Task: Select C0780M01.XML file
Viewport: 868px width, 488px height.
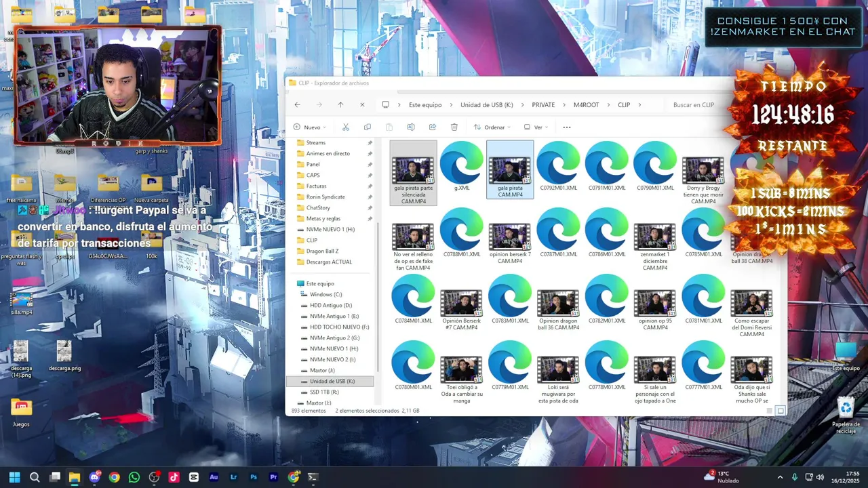Action: [413, 366]
